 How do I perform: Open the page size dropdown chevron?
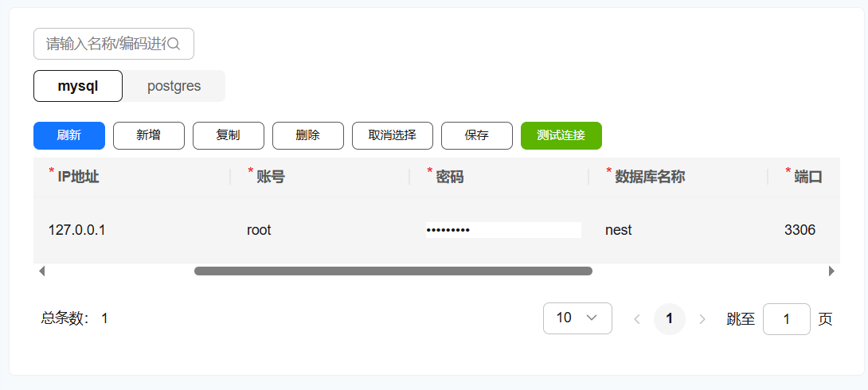coord(591,318)
